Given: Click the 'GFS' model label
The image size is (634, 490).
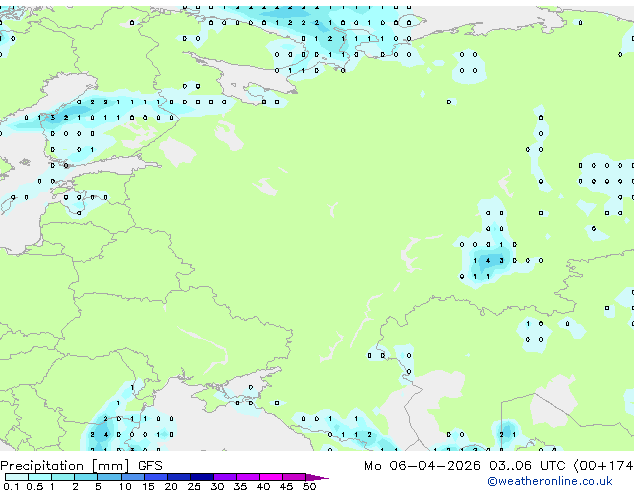Looking at the screenshot, I should 150,466.
